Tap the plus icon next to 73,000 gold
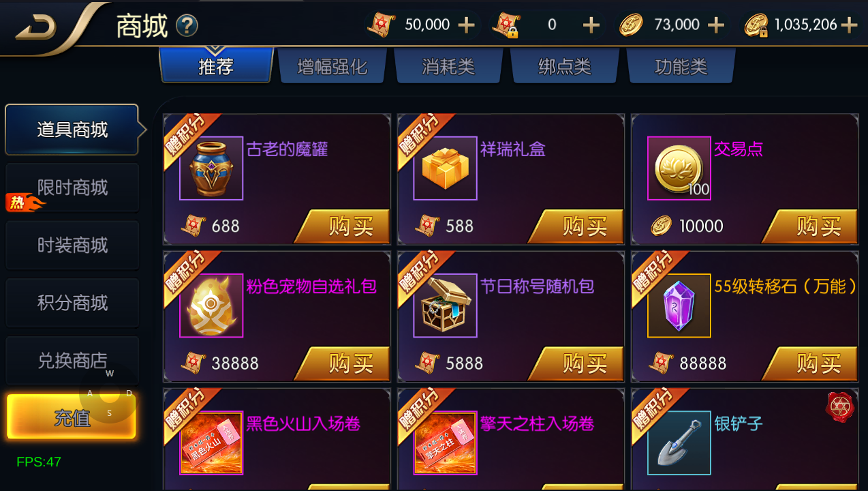 [715, 25]
